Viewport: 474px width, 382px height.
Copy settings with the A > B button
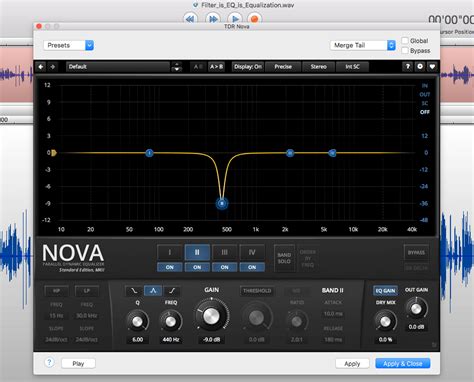[216, 67]
